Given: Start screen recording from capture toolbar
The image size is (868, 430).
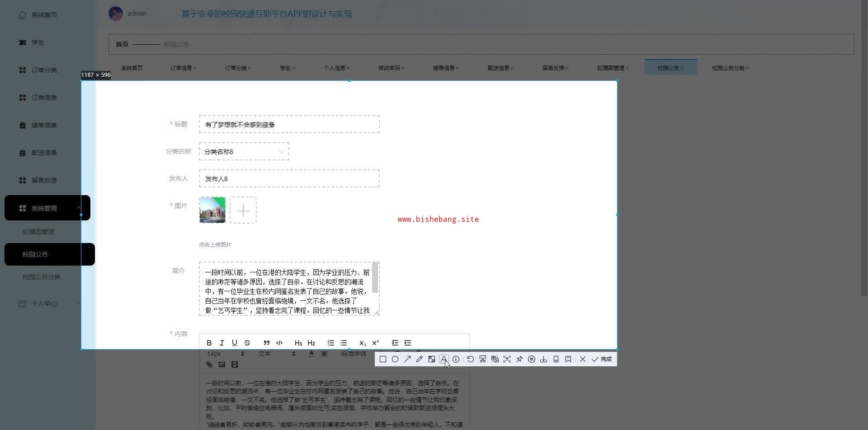Looking at the screenshot, I should pos(532,359).
